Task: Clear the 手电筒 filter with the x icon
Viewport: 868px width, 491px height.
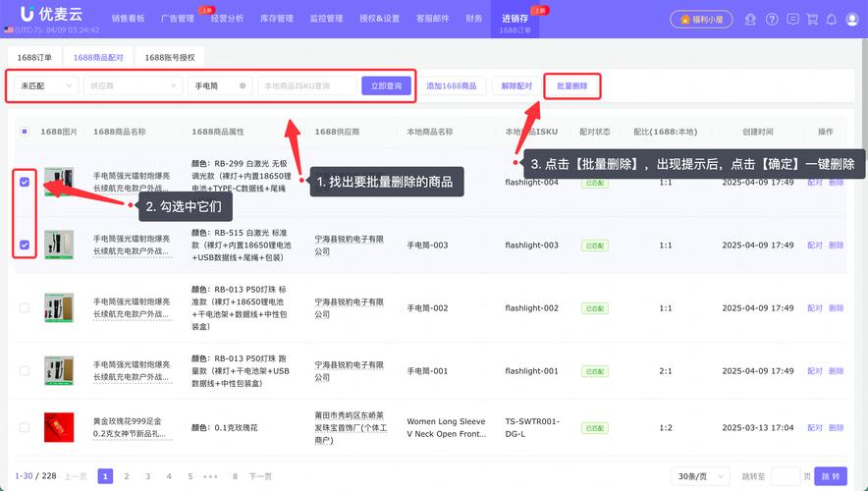Action: [243, 85]
